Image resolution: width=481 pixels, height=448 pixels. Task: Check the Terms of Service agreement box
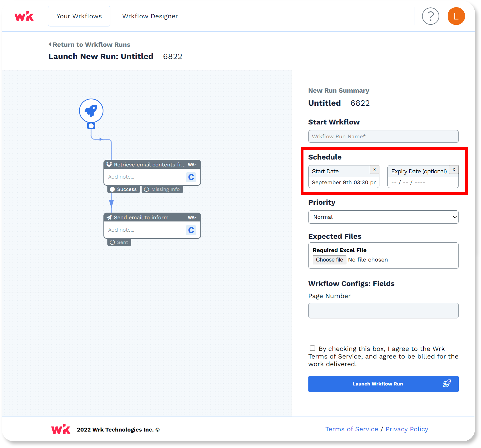coord(312,348)
